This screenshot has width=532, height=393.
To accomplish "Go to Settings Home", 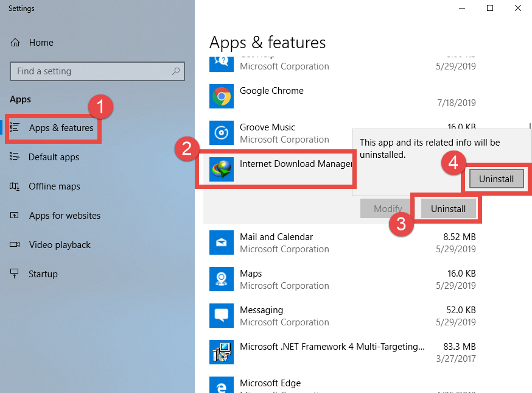I will [x=41, y=43].
